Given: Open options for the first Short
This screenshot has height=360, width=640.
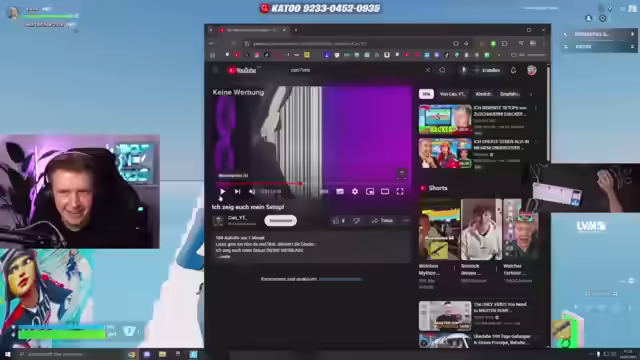Looking at the screenshot, I should pyautogui.click(x=454, y=269).
